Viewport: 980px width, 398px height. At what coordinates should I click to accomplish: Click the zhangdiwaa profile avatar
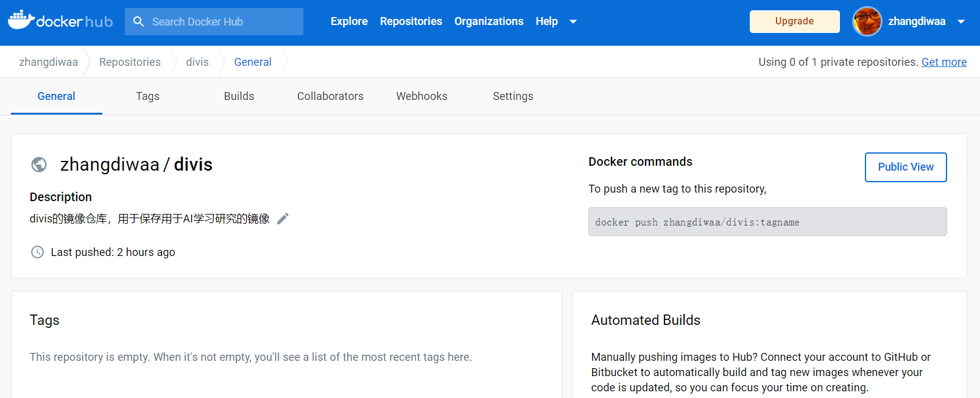click(867, 21)
